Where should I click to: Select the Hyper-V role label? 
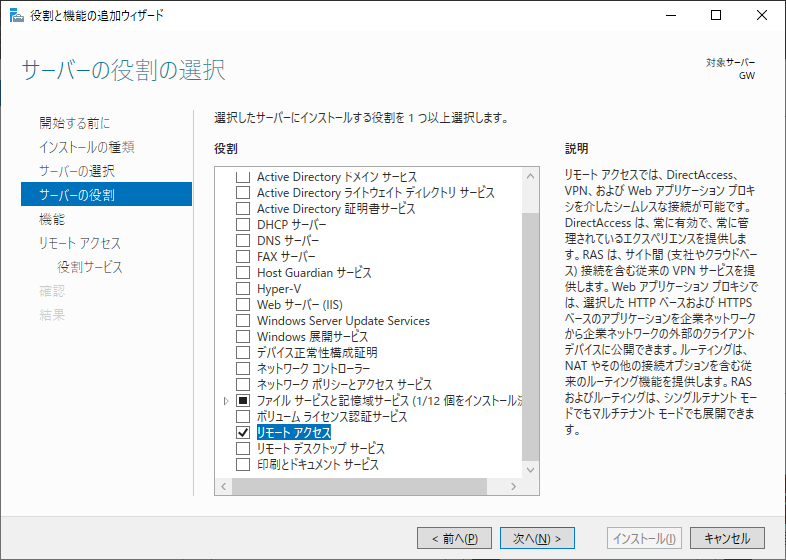pos(279,289)
